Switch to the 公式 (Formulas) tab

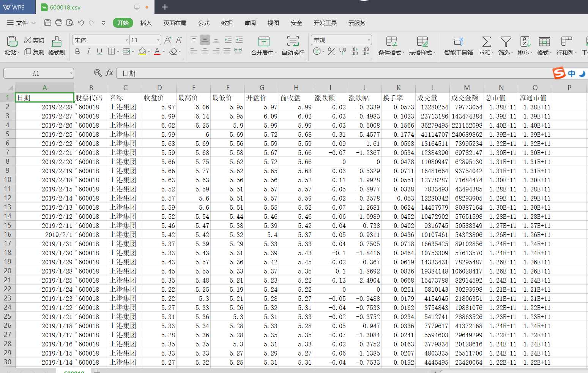click(204, 23)
